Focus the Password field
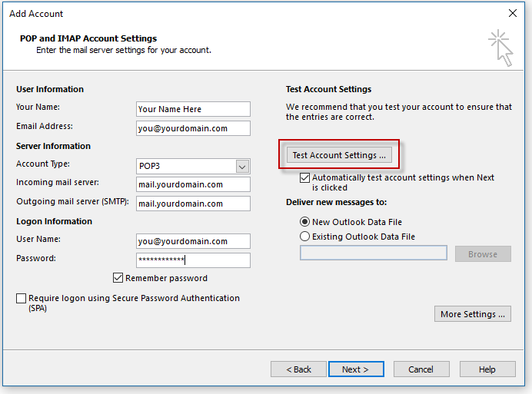This screenshot has height=394, width=532. point(193,260)
